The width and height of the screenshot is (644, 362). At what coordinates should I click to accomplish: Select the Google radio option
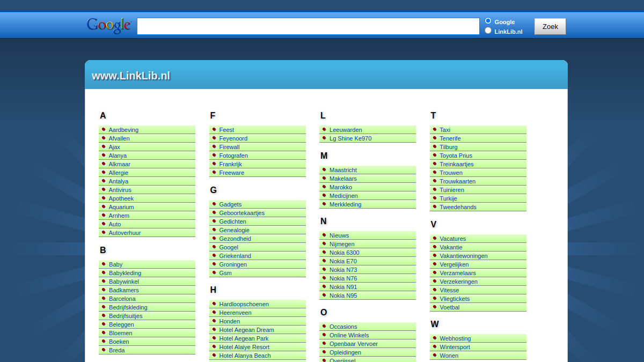coord(488,21)
